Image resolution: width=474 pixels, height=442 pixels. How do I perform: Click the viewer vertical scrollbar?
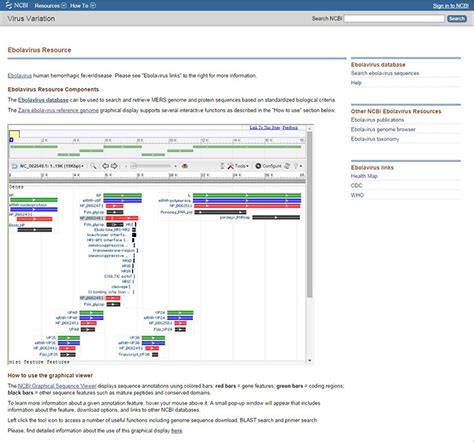(310, 215)
